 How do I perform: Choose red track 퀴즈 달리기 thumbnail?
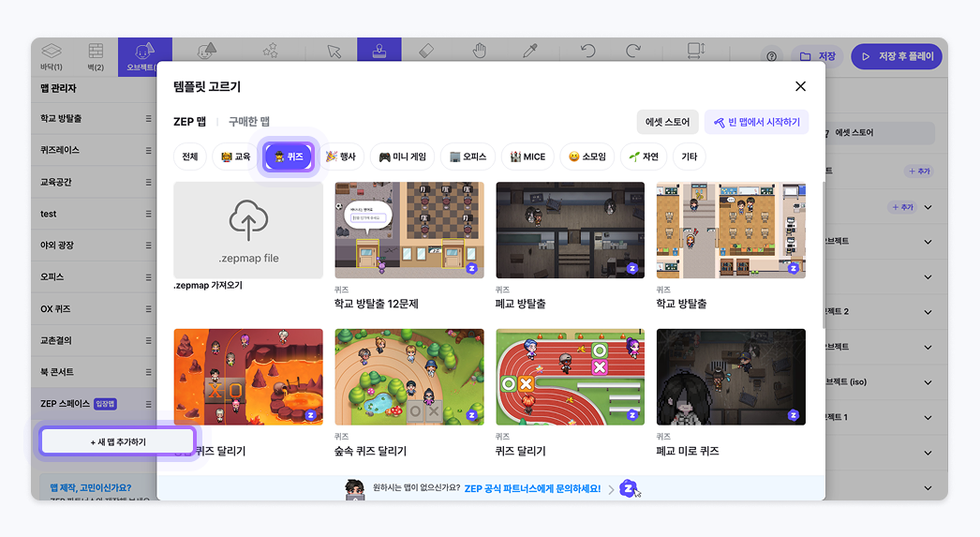(570, 377)
